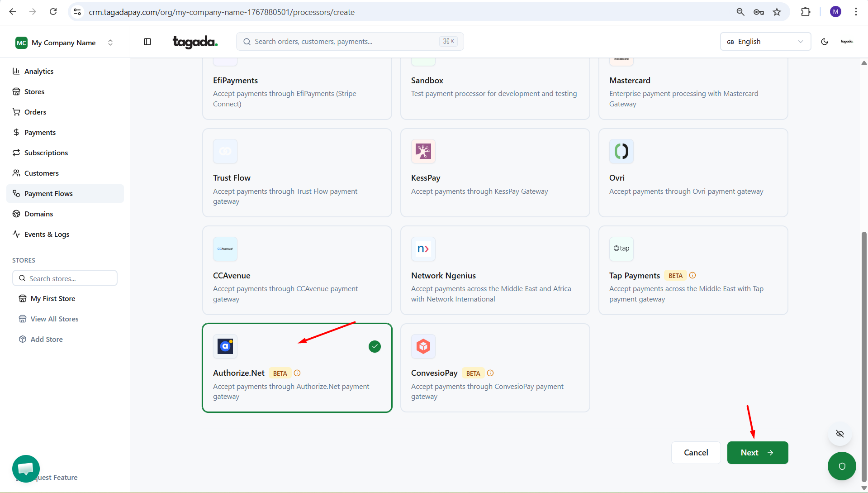Click info icon beside Tap Payments BETA
Viewport: 868px width, 493px height.
pos(692,275)
